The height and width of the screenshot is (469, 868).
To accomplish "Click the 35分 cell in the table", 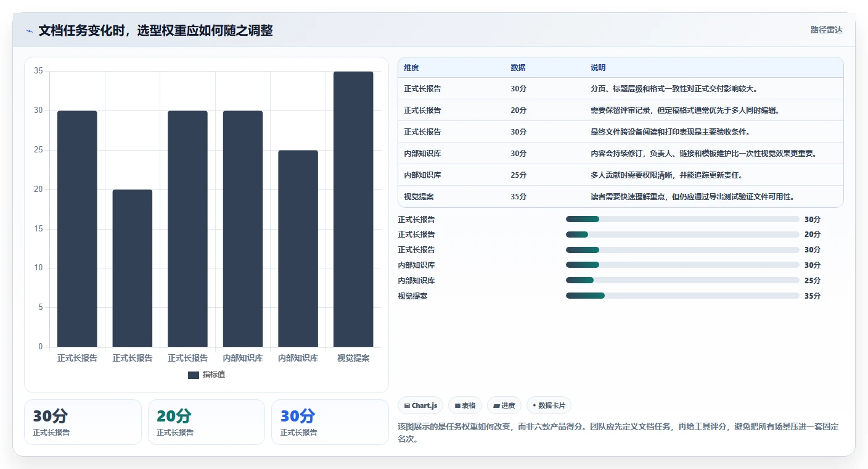I will pos(518,197).
